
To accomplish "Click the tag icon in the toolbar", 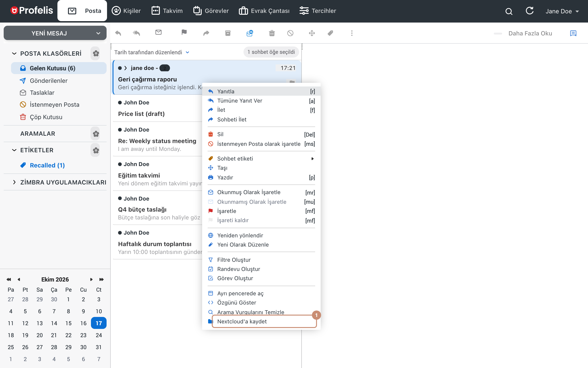I will point(331,33).
